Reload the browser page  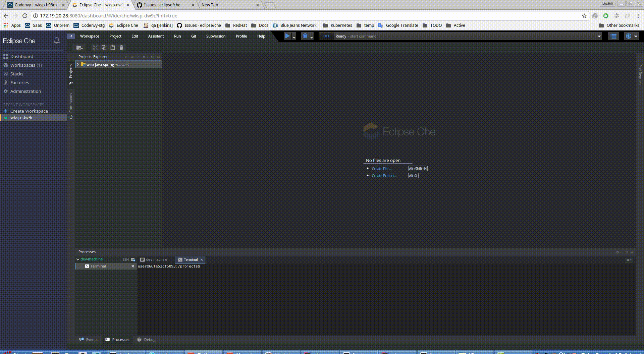pos(24,16)
